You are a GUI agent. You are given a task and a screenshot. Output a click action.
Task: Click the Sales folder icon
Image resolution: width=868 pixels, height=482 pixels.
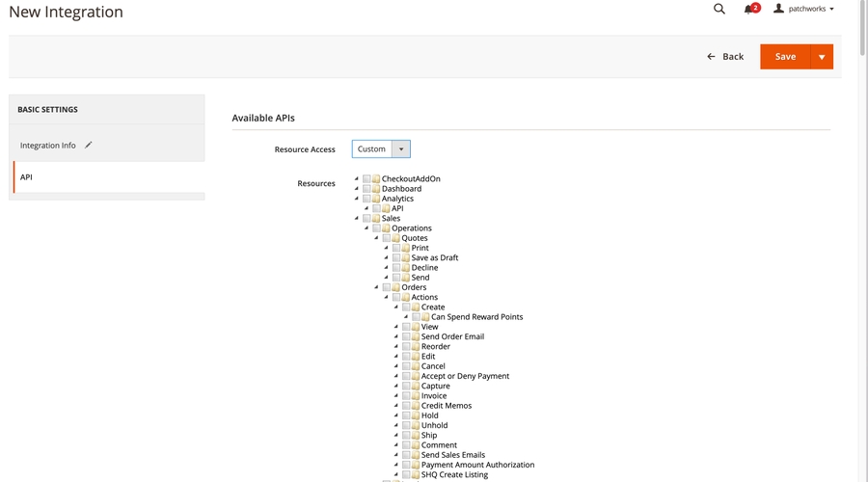[376, 219]
